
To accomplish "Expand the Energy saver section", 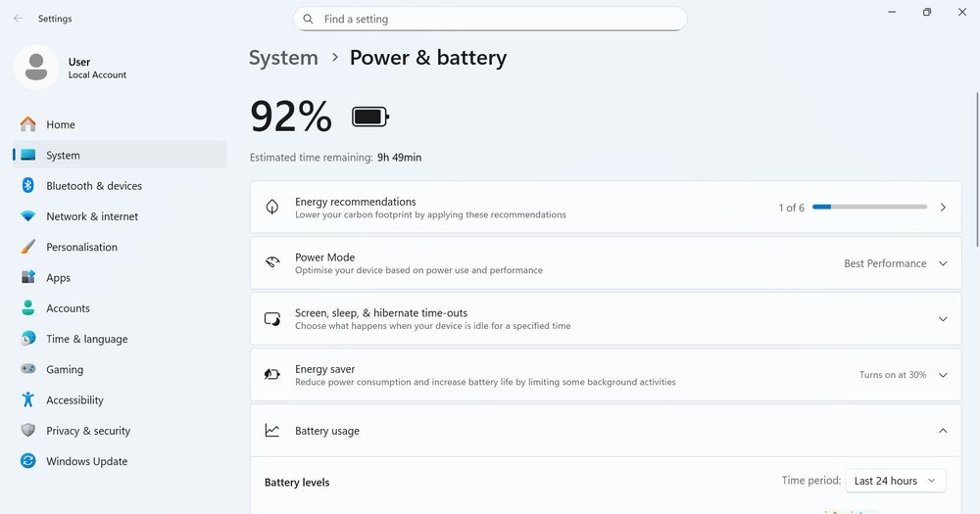I will click(x=943, y=375).
